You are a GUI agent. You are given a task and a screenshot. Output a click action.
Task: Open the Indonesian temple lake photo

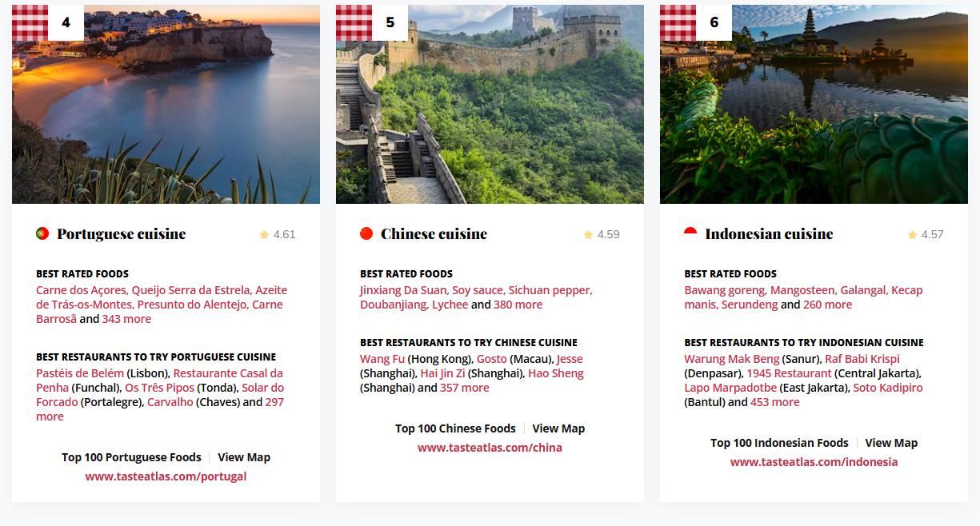point(814,104)
